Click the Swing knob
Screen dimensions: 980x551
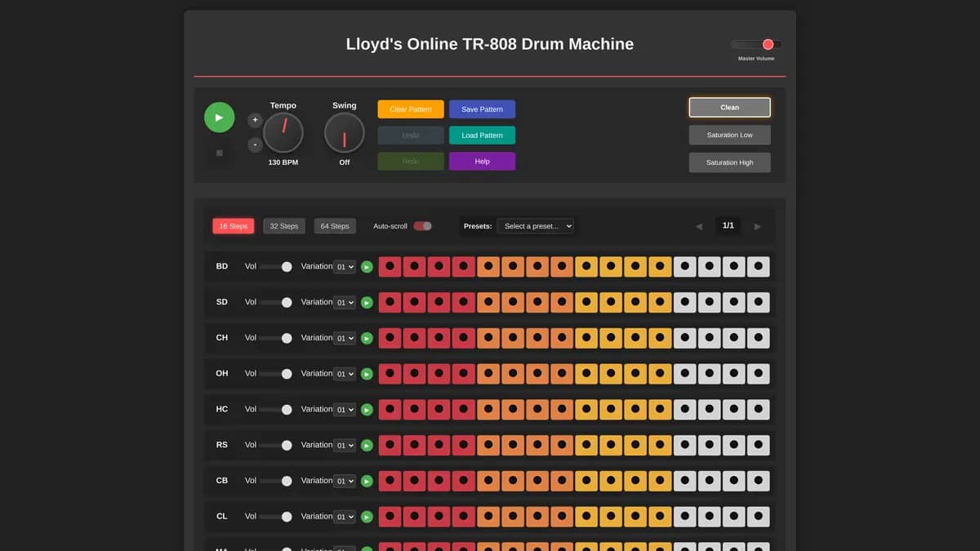click(x=345, y=133)
